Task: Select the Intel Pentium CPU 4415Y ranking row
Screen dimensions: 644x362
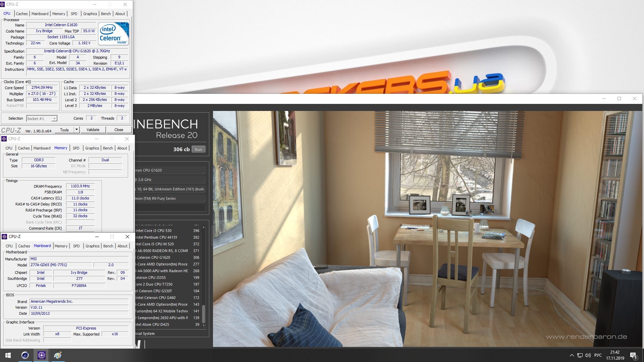Action: tap(167, 237)
